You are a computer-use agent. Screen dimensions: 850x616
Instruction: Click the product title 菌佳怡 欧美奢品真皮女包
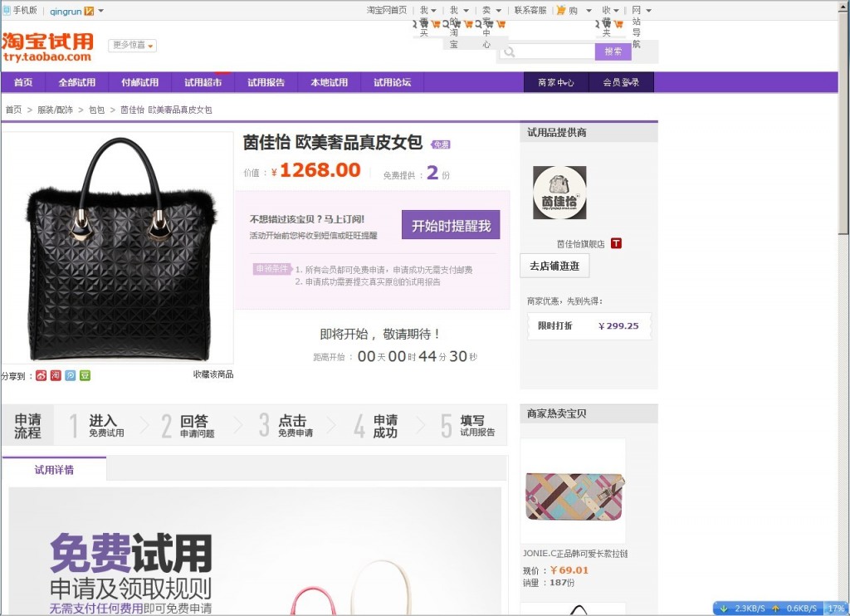tap(333, 143)
